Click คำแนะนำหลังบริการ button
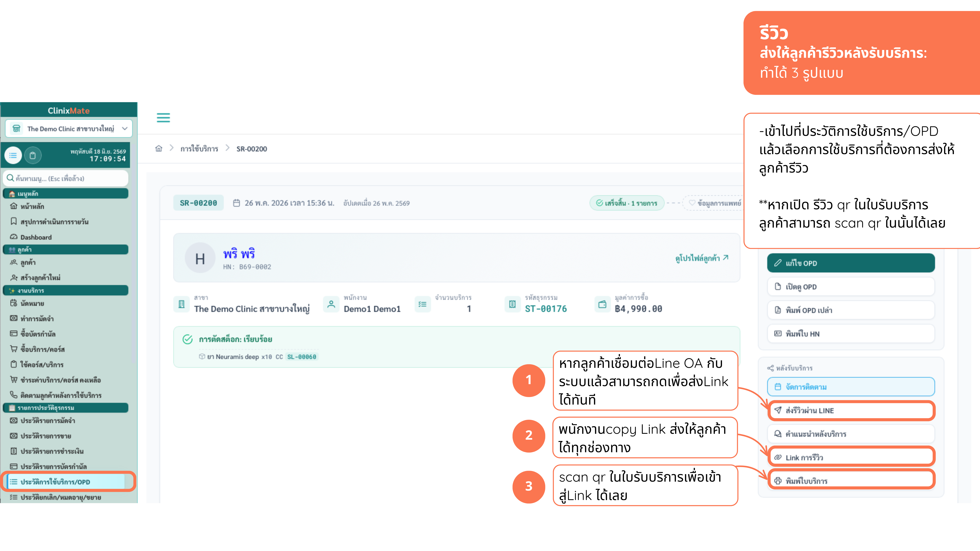Viewport: 980px width, 551px height. pyautogui.click(x=851, y=434)
